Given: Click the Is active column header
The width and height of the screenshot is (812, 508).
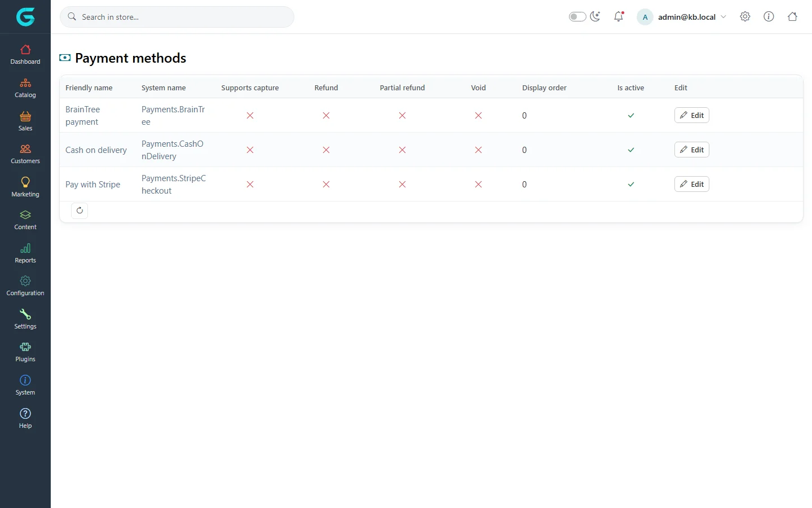Looking at the screenshot, I should (x=630, y=87).
